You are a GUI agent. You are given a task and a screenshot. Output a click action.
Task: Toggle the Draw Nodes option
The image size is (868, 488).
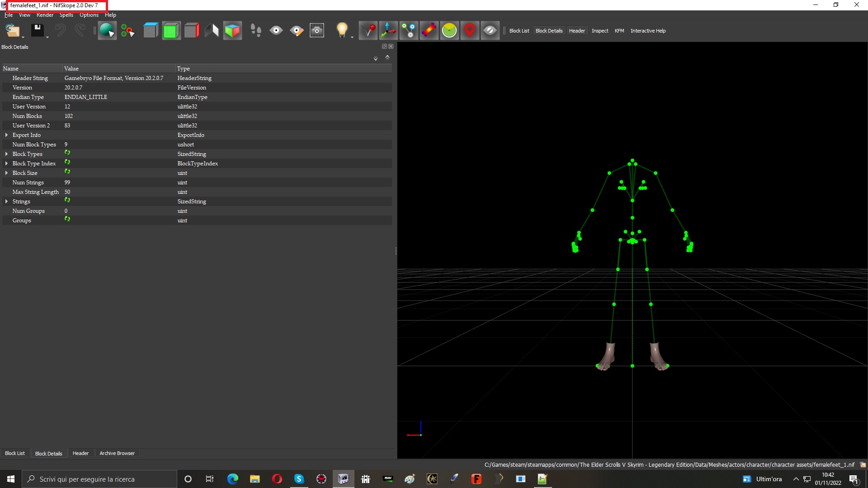tap(409, 31)
